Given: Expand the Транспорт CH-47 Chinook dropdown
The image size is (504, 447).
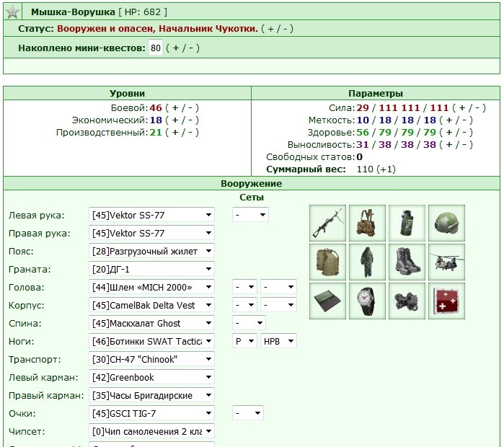Looking at the screenshot, I should pos(151,359).
